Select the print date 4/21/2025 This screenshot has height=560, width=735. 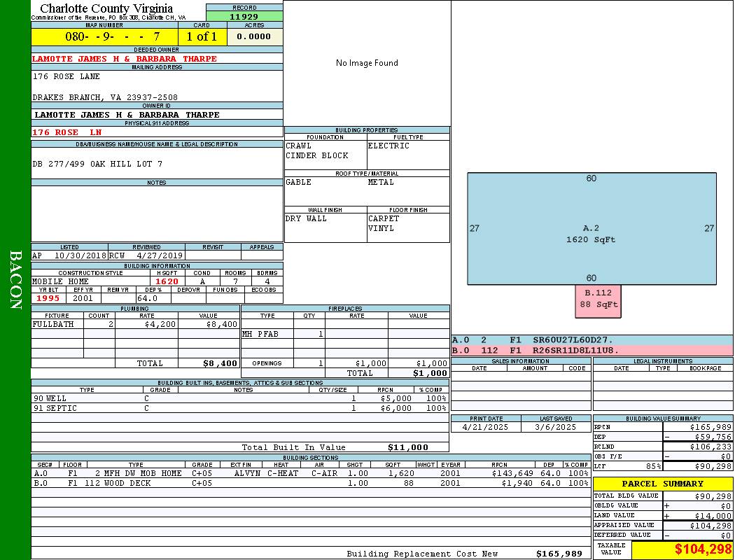point(486,427)
